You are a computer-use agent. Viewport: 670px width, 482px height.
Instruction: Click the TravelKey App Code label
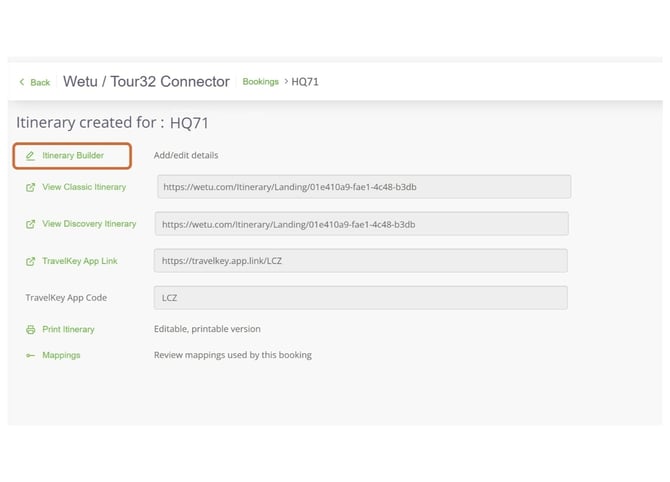[66, 298]
